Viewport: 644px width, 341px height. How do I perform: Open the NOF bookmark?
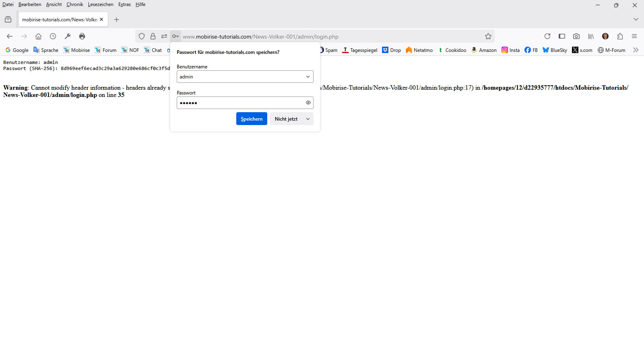[130, 50]
